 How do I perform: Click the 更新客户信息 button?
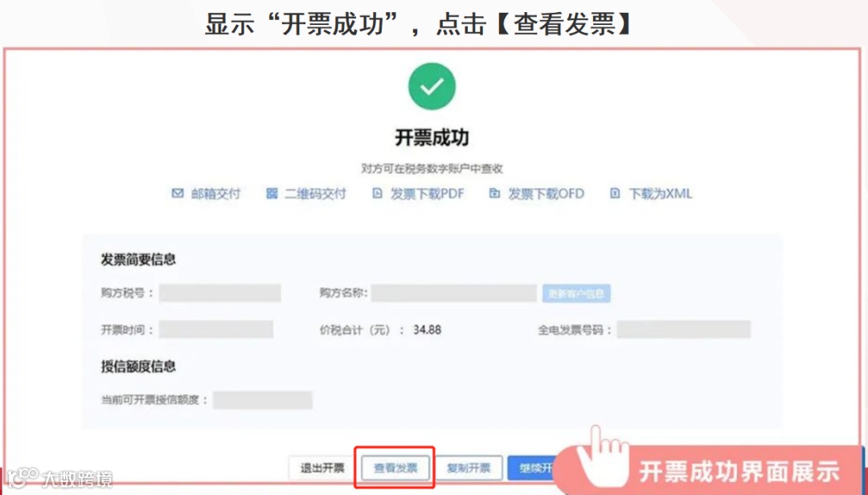tap(576, 293)
